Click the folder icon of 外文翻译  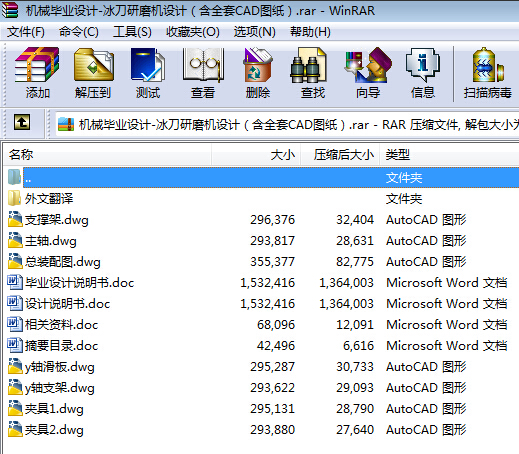[x=14, y=198]
